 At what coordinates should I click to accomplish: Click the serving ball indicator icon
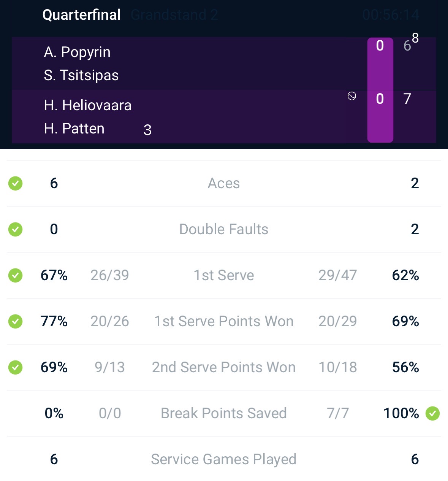click(352, 96)
